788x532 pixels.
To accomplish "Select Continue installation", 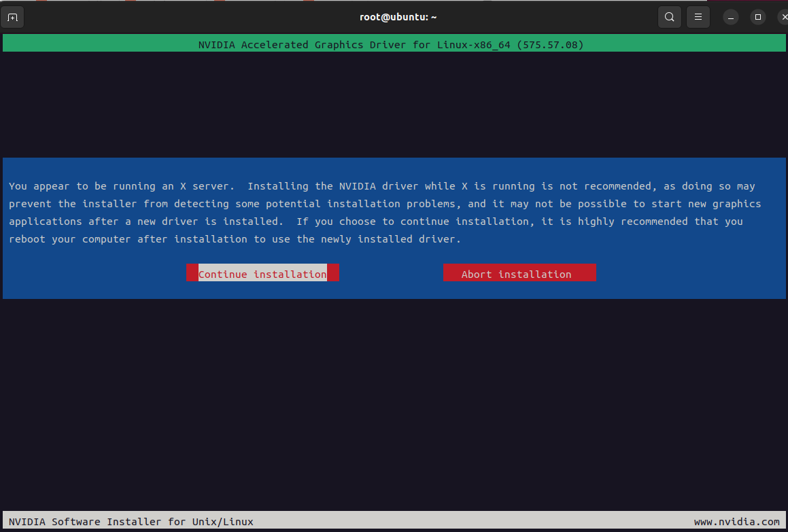I will [x=262, y=273].
